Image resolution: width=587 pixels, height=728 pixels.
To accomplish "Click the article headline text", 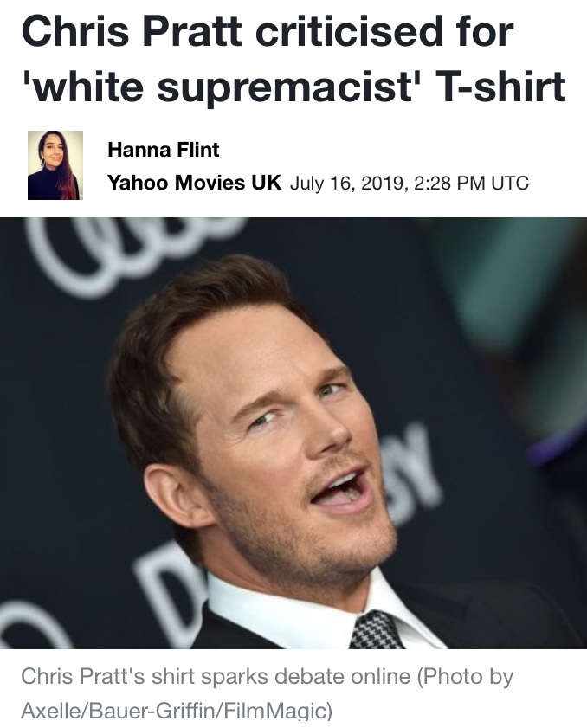I will point(293,59).
